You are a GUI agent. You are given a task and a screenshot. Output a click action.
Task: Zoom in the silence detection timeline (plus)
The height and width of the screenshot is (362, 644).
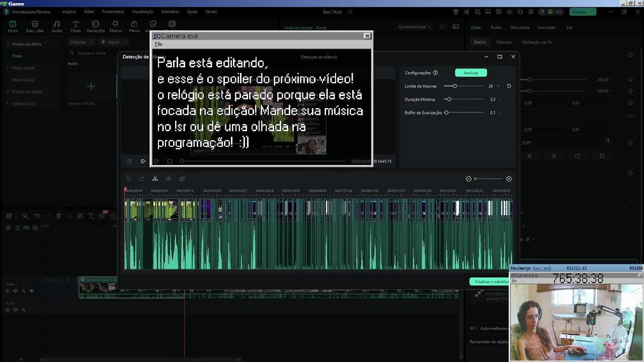(x=509, y=179)
